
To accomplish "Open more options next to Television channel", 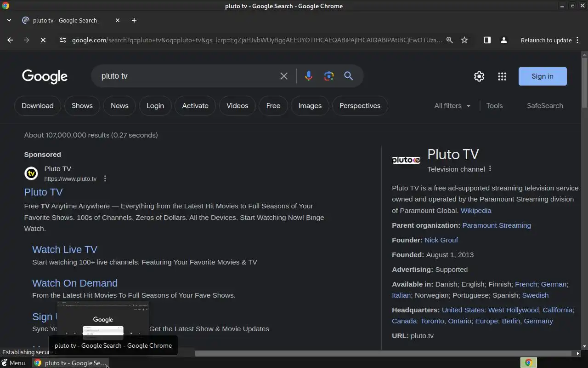I will (490, 169).
